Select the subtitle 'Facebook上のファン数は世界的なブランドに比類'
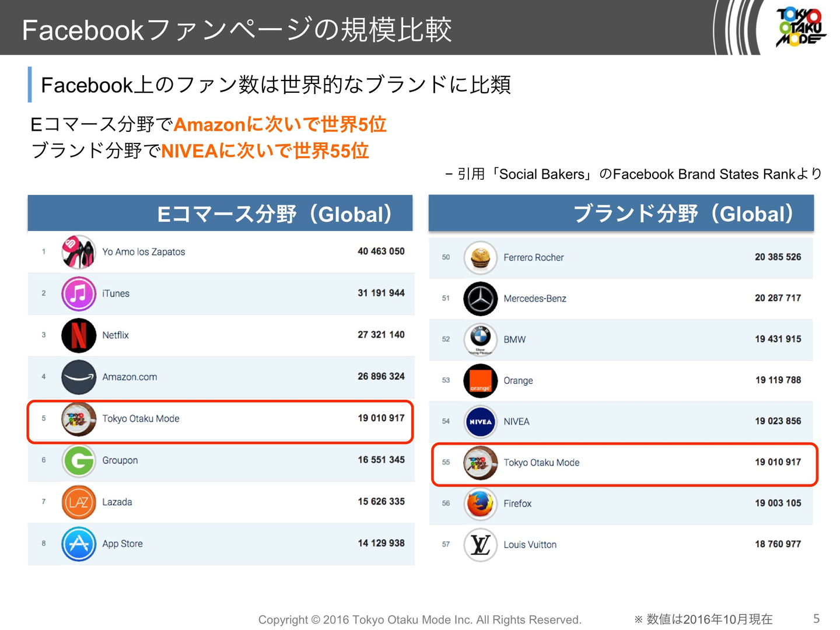 point(276,85)
